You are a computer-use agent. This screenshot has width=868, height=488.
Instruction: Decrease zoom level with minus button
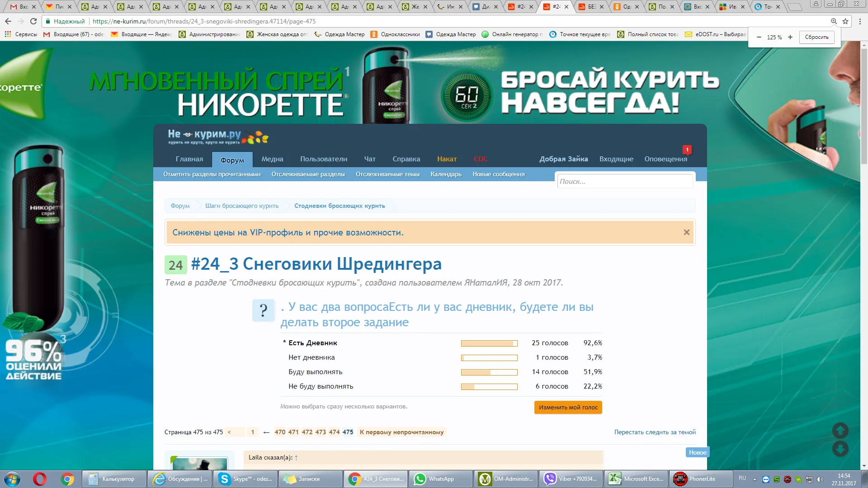(759, 37)
